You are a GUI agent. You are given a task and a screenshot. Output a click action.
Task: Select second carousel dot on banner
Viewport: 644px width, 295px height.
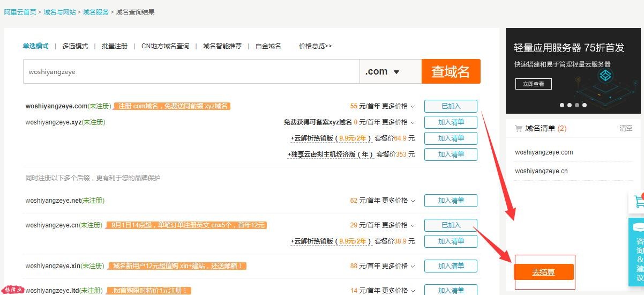[570, 105]
